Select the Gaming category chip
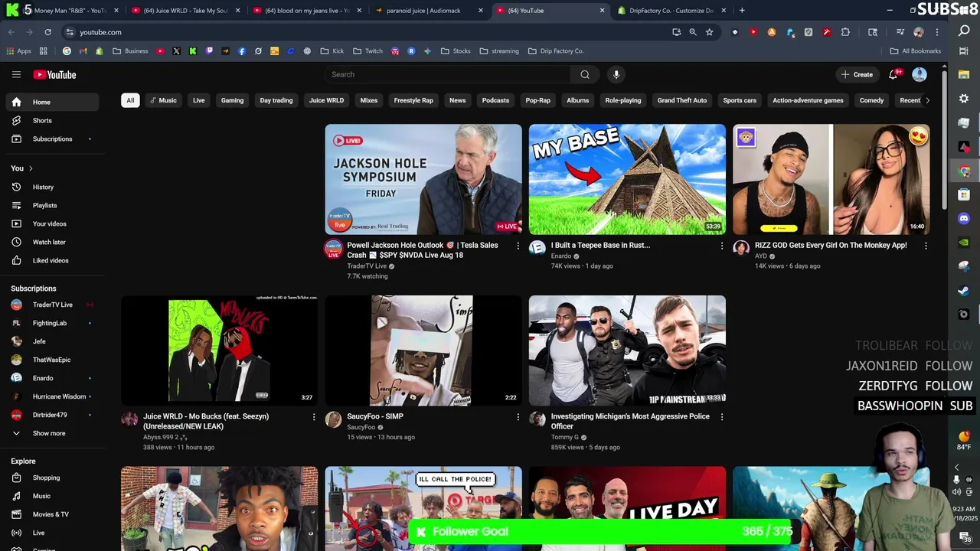980x551 pixels. point(232,100)
